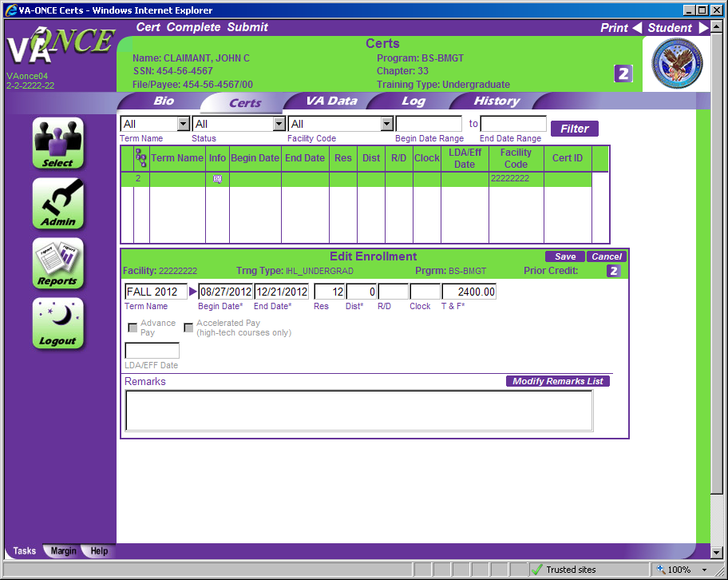Click inside the Remarks text box
This screenshot has height=580, width=728.
(358, 411)
